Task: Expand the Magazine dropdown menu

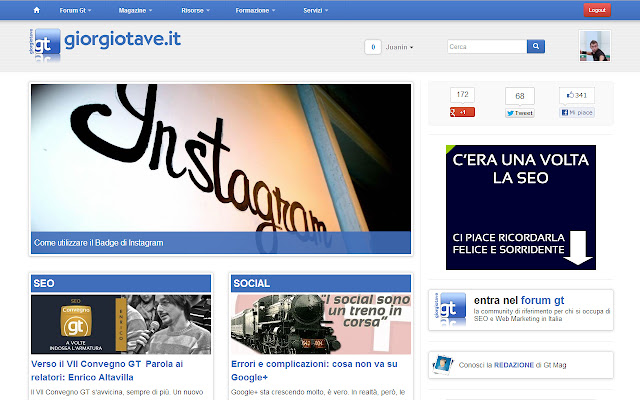Action: [x=150, y=10]
